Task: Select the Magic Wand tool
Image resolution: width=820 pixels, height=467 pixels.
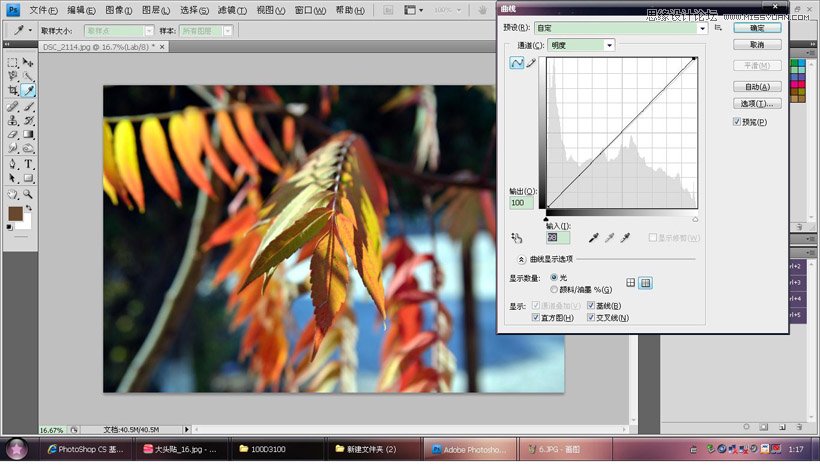Action: tap(28, 76)
